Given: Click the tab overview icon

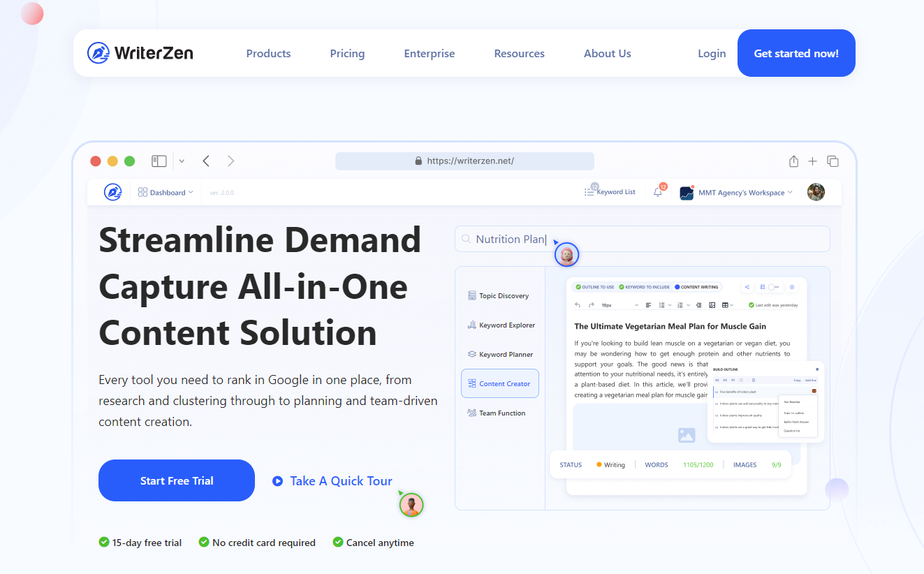Looking at the screenshot, I should click(x=833, y=161).
